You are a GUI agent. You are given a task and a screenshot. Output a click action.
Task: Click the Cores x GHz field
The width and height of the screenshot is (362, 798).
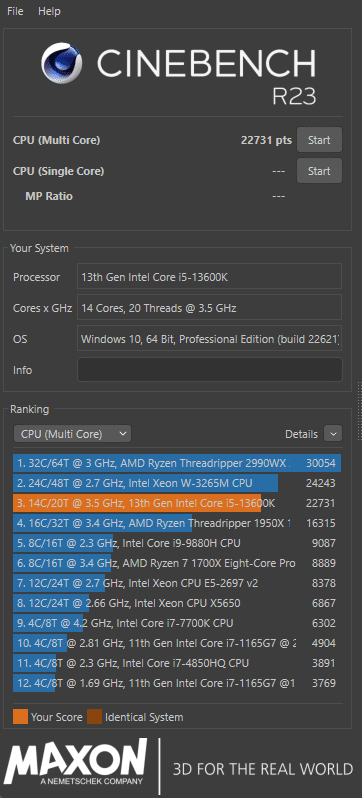coord(209,308)
